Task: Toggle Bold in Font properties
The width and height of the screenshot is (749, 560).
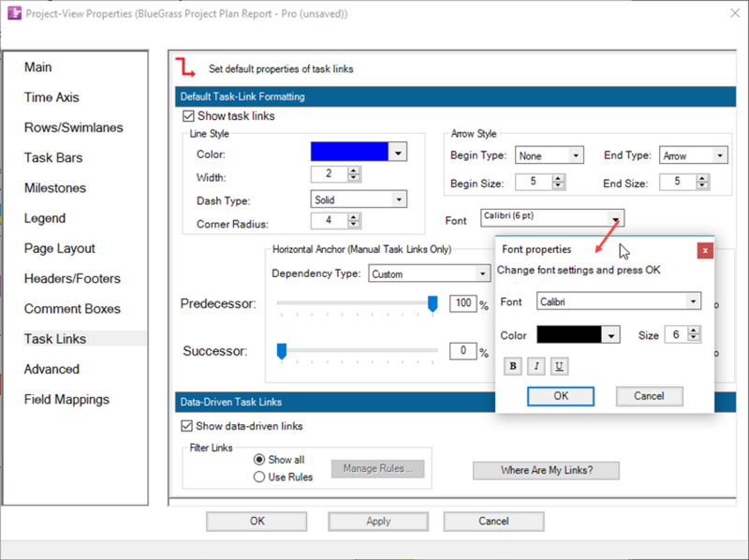Action: pos(512,366)
